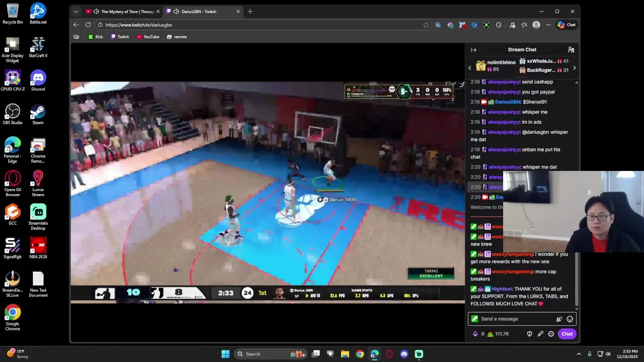
Task: Open the browser tab search dropdown
Action: click(x=76, y=12)
